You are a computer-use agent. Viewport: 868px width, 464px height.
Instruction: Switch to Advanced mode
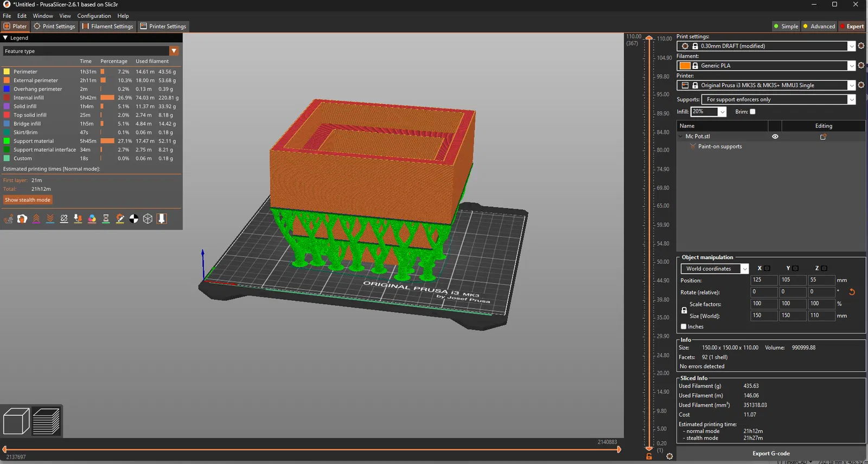point(819,26)
